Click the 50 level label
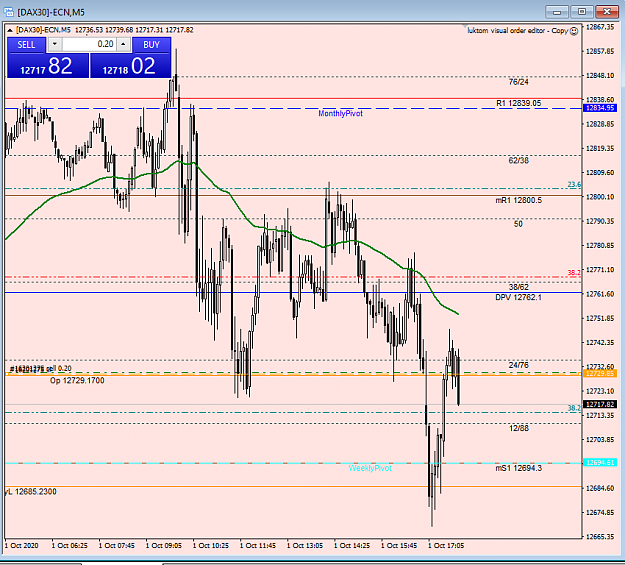 tap(518, 224)
